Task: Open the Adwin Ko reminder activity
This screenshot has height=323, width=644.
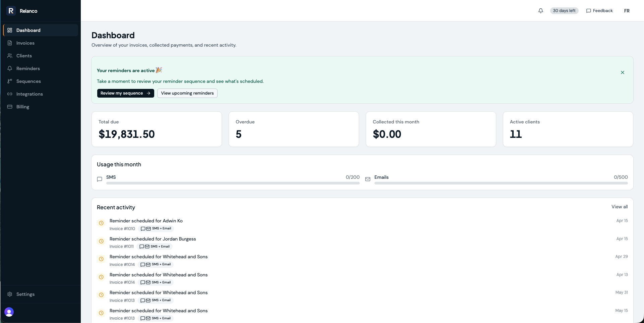Action: click(146, 221)
